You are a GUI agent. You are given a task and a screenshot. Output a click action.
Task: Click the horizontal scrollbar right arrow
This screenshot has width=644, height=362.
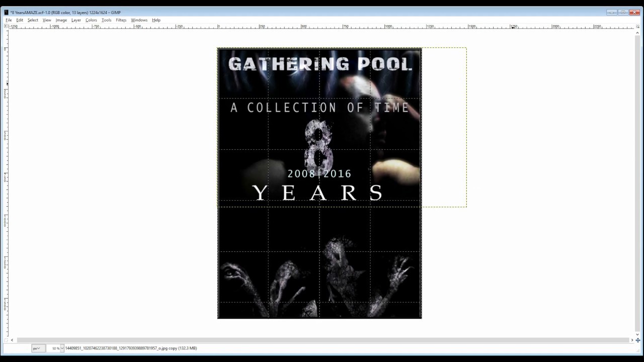click(x=632, y=340)
